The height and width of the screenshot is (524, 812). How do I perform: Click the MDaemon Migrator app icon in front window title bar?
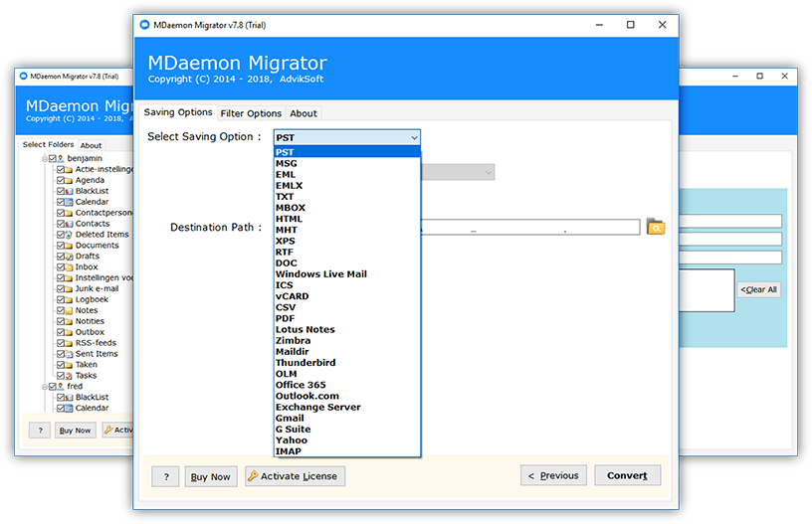145,25
